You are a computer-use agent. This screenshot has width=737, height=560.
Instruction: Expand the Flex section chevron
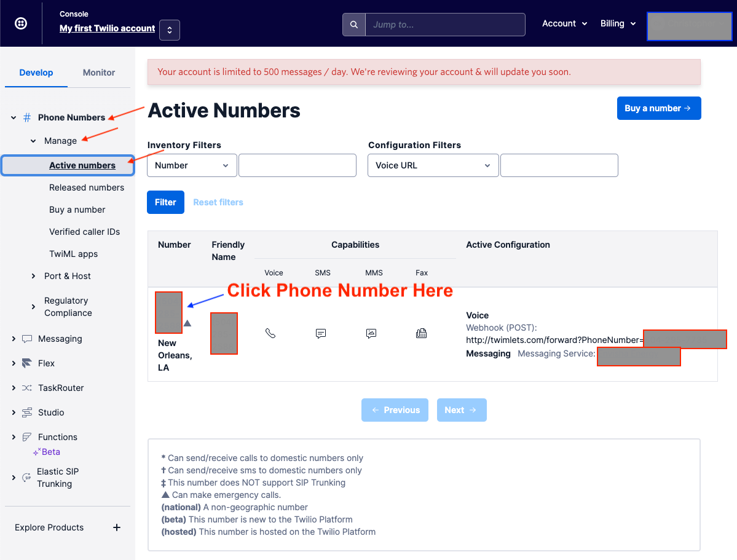tap(14, 363)
